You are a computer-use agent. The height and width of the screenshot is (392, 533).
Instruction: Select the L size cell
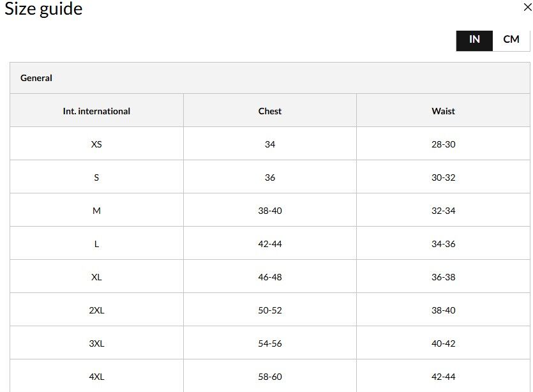tap(96, 244)
